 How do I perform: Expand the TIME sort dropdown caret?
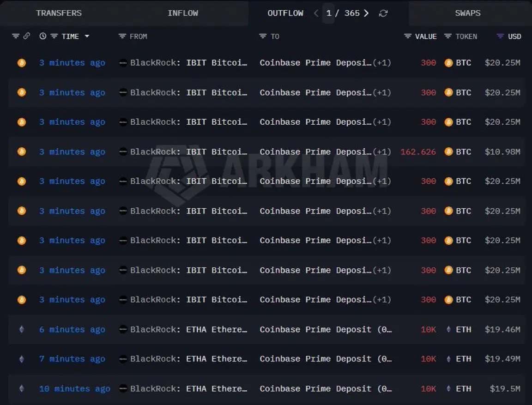pyautogui.click(x=87, y=36)
